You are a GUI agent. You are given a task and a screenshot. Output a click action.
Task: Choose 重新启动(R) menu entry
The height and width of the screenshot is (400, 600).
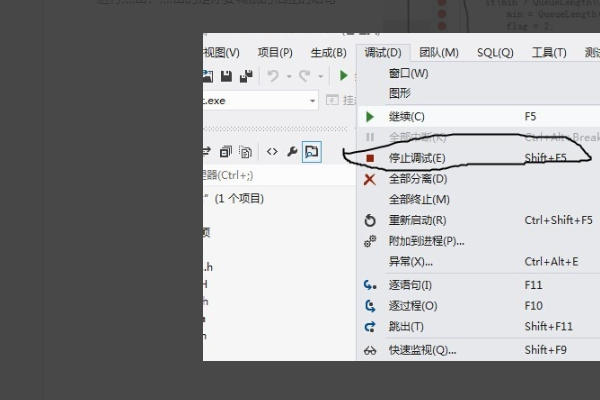[x=417, y=220]
